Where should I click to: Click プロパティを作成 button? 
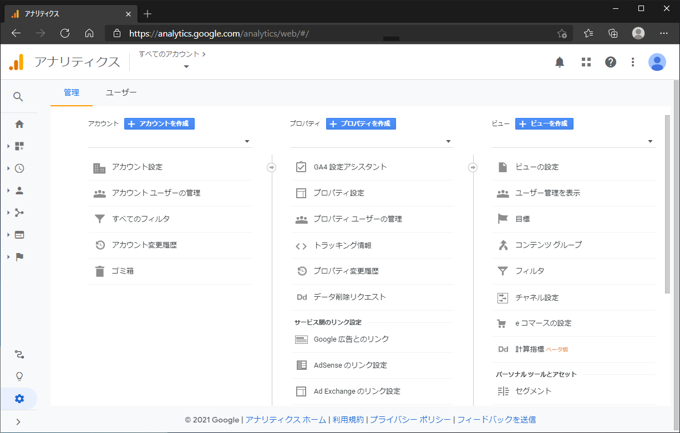pos(361,124)
